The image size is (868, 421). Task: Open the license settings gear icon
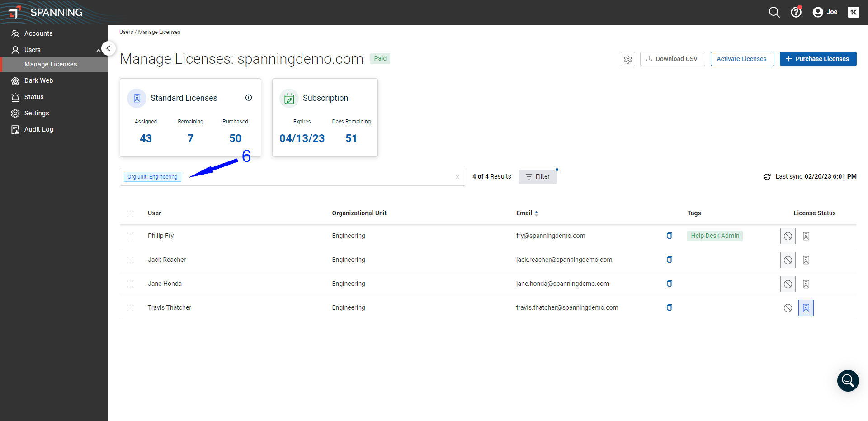coord(628,59)
